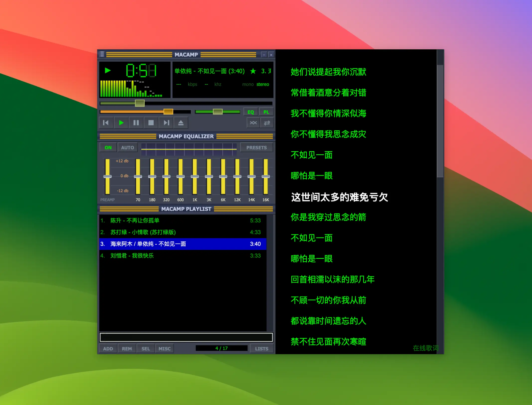
Task: Click the 320 Hz equalizer band slider
Action: [x=166, y=176]
